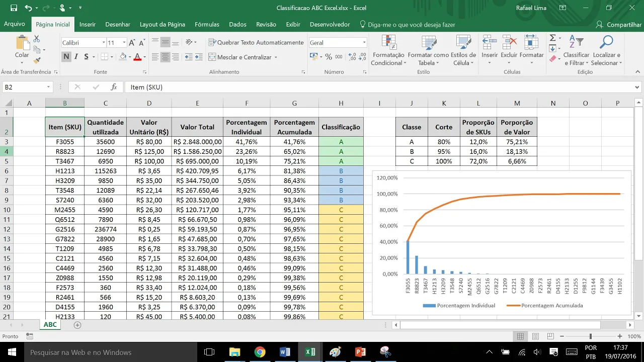
Task: Click the Clear eraser icon
Action: [x=552, y=59]
